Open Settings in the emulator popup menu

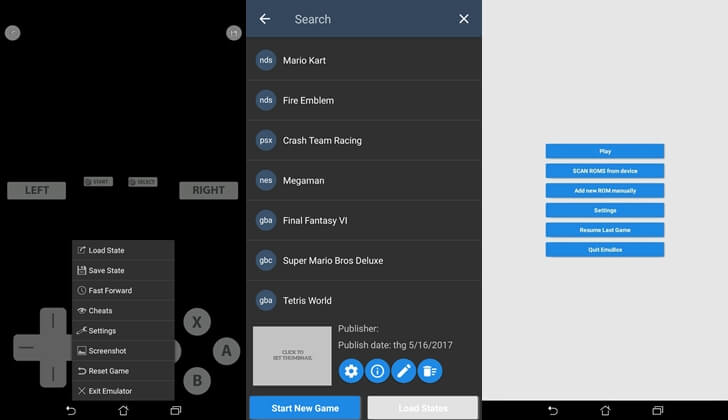123,330
